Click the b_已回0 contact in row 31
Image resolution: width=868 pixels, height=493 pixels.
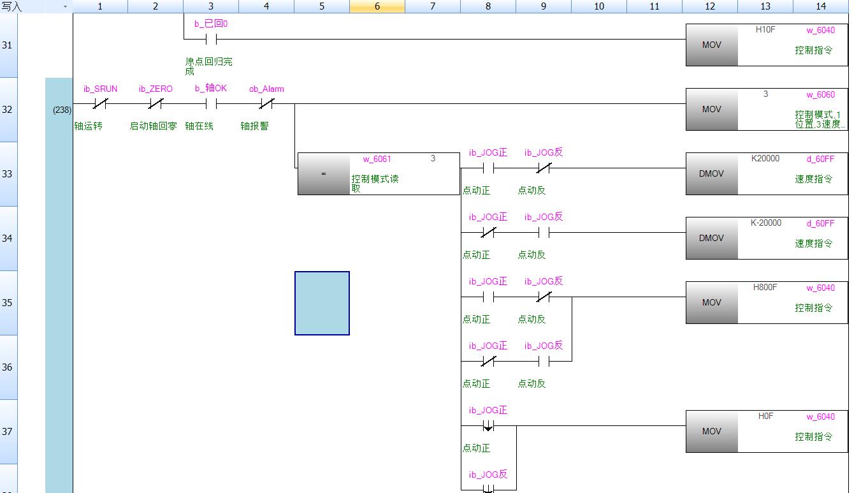click(x=211, y=40)
